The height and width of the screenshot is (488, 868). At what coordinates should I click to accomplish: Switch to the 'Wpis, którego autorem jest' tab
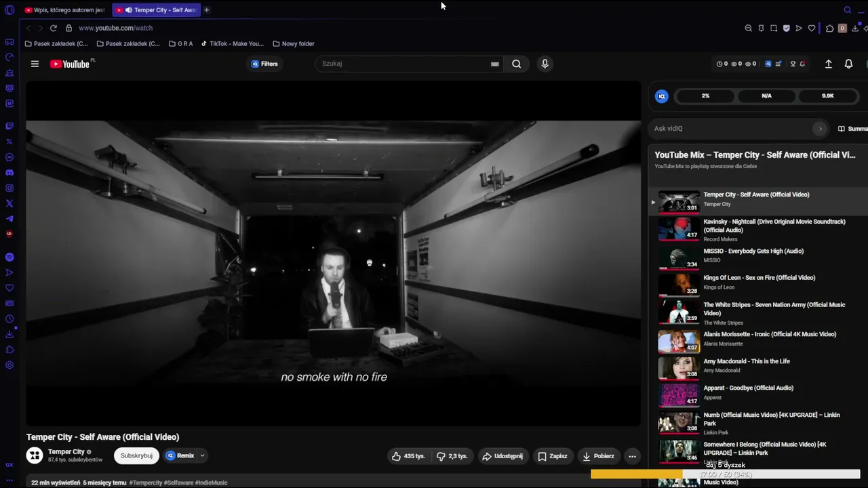[x=64, y=10]
